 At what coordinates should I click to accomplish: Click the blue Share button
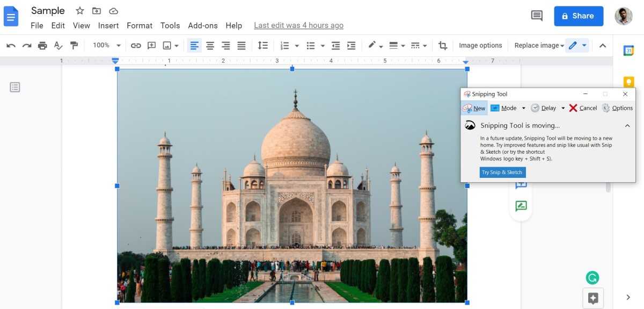[579, 16]
